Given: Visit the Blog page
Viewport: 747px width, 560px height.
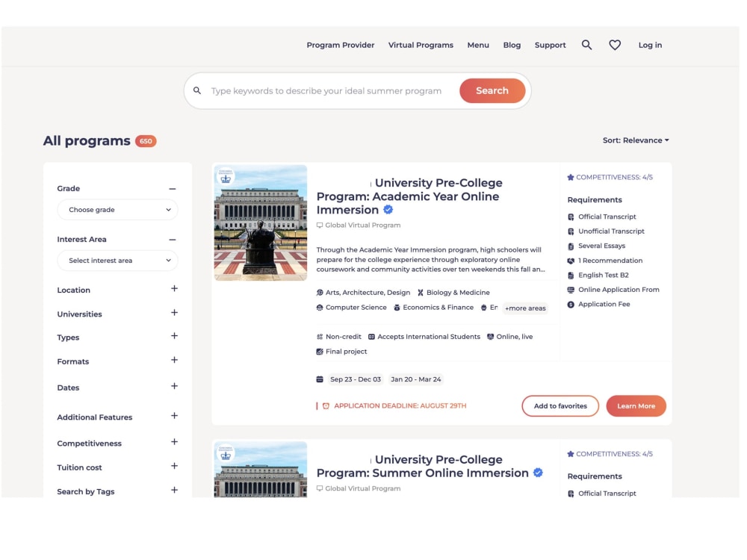Looking at the screenshot, I should [512, 45].
